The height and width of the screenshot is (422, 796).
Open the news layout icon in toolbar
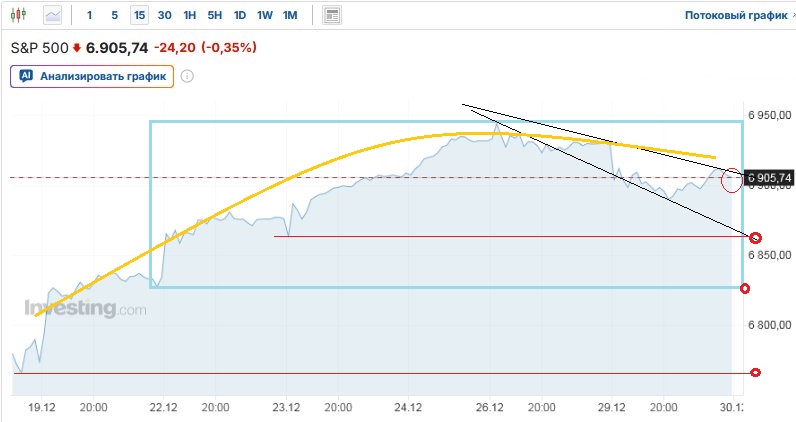(332, 15)
